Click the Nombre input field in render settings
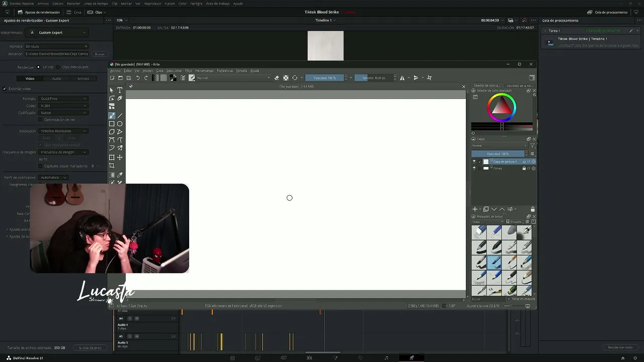 click(x=57, y=46)
